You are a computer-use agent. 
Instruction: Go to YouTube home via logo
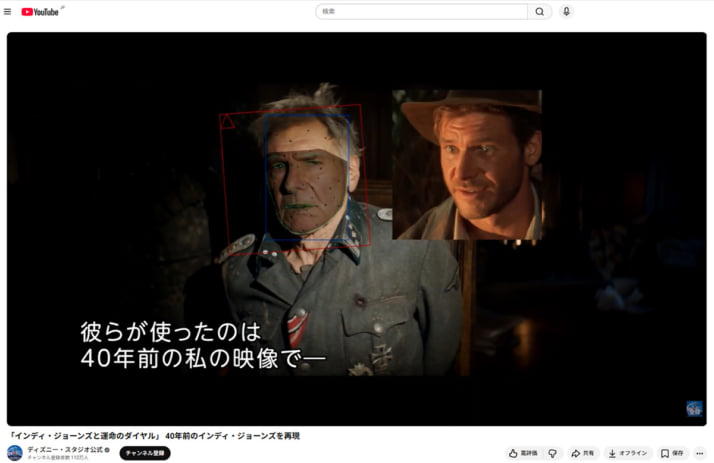click(40, 12)
